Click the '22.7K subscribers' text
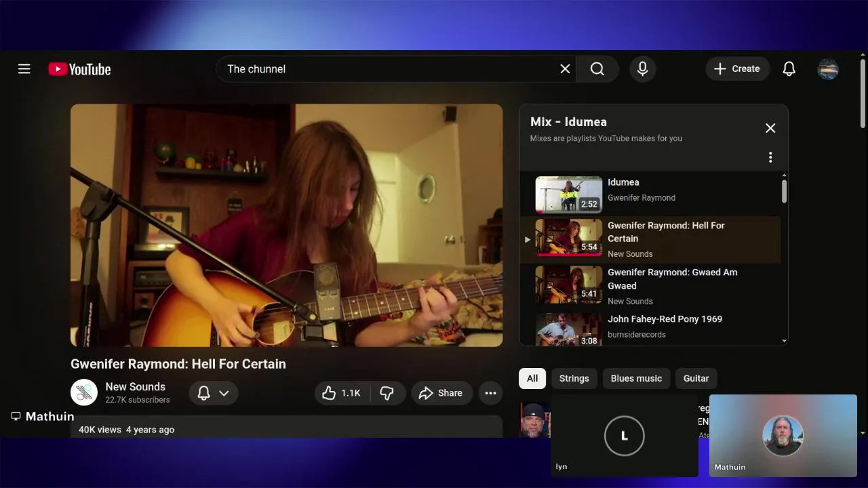Screen dimensions: 868x488 pos(138,400)
